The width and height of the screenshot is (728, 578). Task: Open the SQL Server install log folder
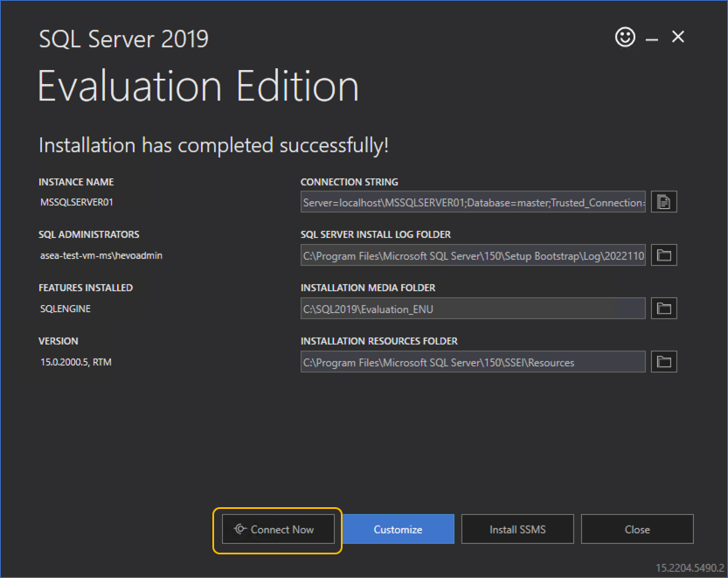coord(663,254)
